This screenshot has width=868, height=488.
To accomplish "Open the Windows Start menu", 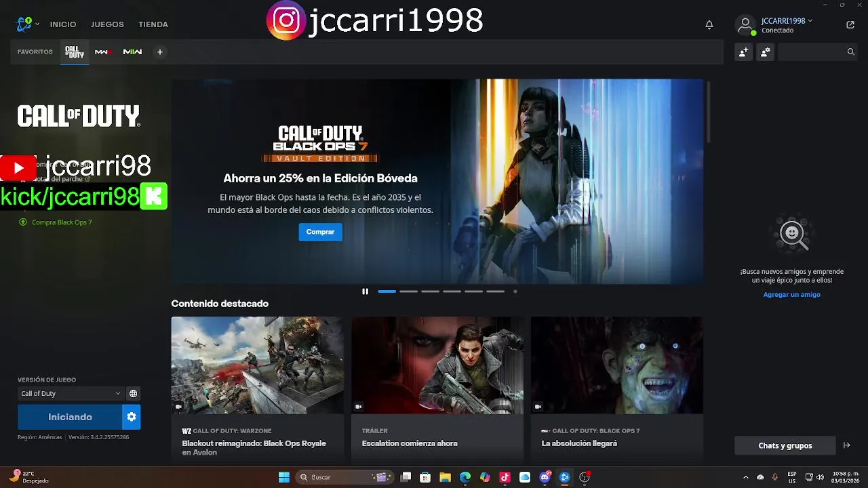I will 284,477.
